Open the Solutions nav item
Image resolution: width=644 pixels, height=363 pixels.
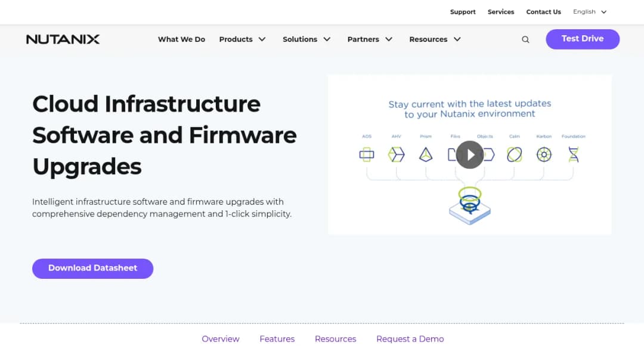300,39
